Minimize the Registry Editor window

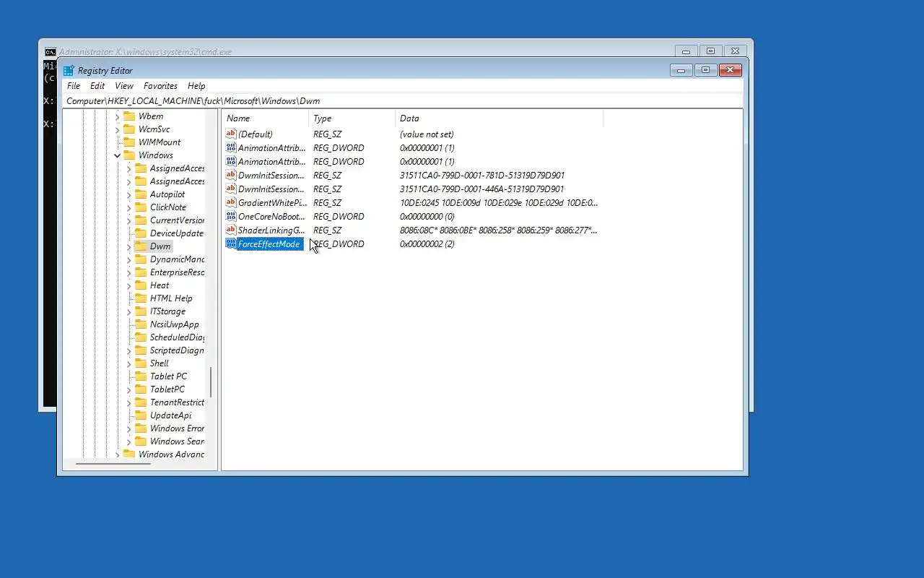(681, 70)
